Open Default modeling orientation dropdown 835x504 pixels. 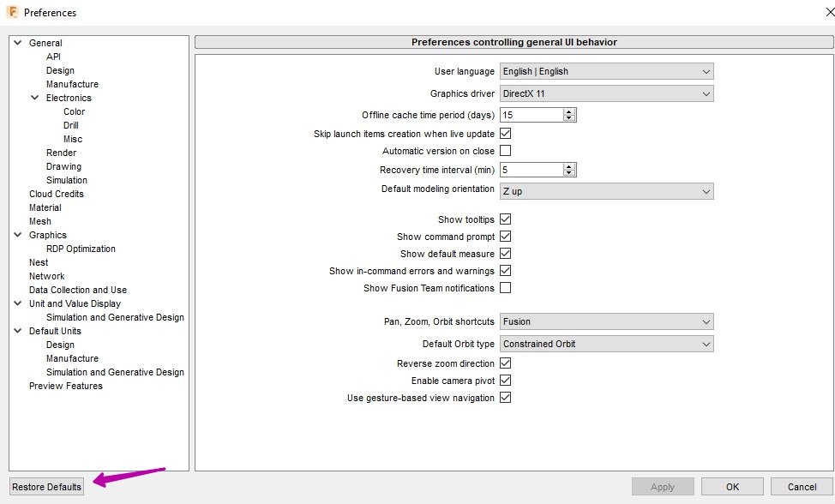tap(607, 191)
